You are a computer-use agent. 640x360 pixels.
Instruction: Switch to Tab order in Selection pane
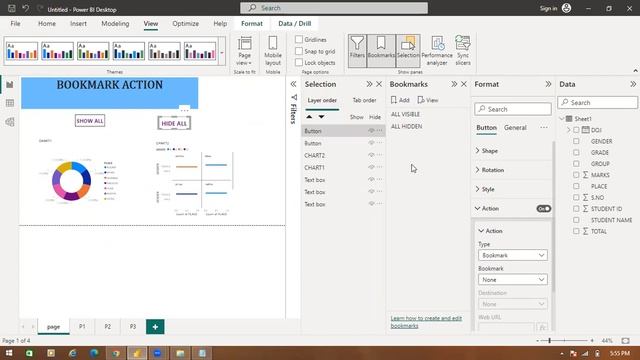(364, 100)
